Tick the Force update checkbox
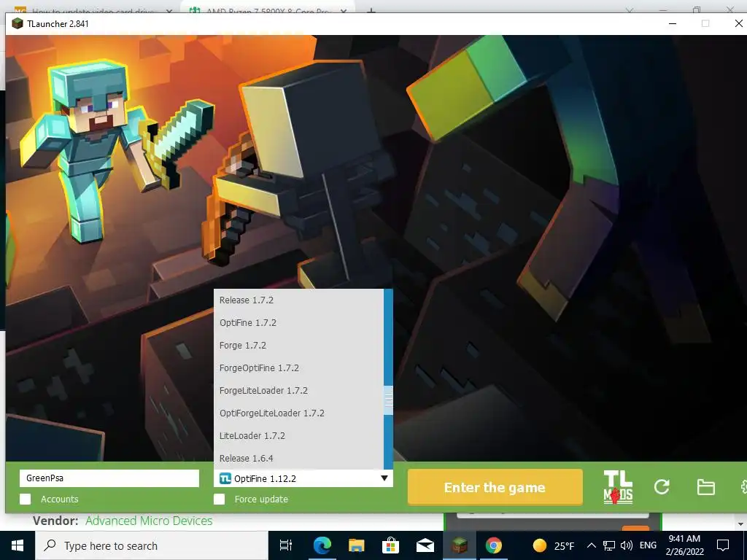 pyautogui.click(x=219, y=499)
